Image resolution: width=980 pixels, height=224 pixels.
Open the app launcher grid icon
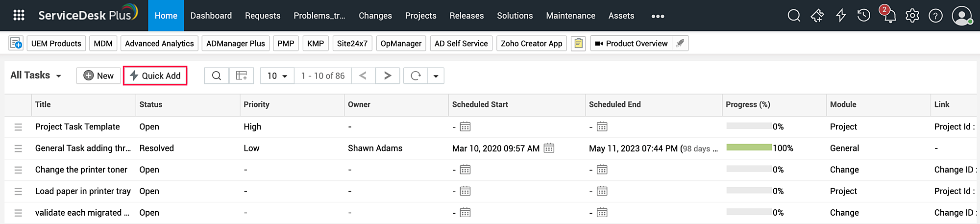[x=19, y=16]
